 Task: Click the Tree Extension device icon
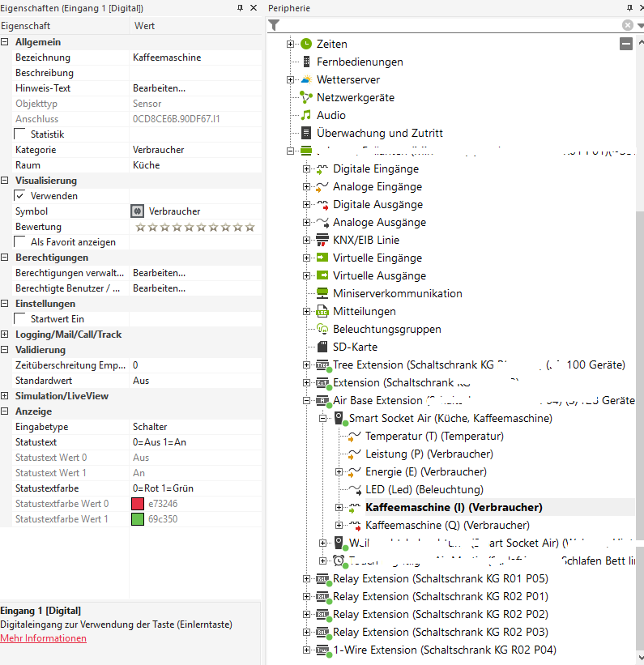coord(323,365)
